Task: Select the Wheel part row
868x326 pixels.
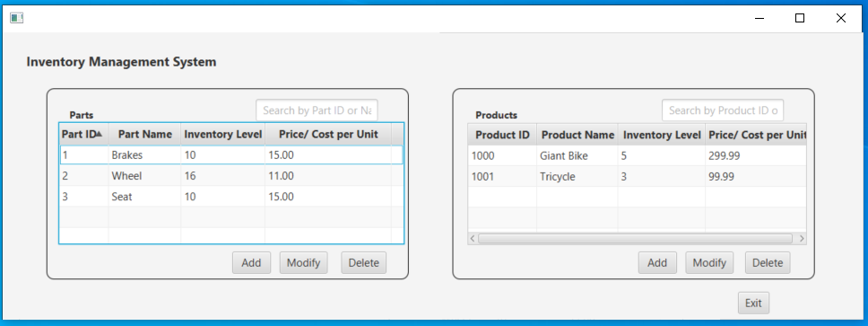Action: click(x=231, y=176)
